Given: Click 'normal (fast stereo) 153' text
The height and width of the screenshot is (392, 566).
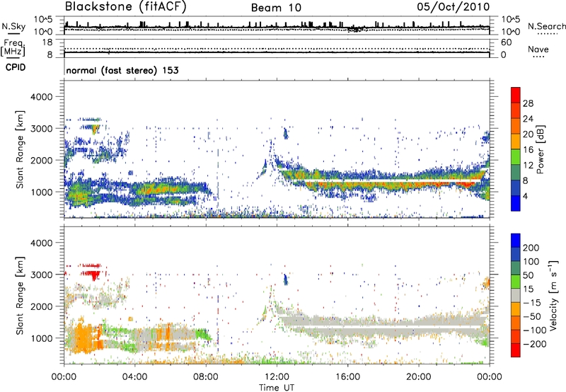Looking at the screenshot, I should click(x=122, y=70).
